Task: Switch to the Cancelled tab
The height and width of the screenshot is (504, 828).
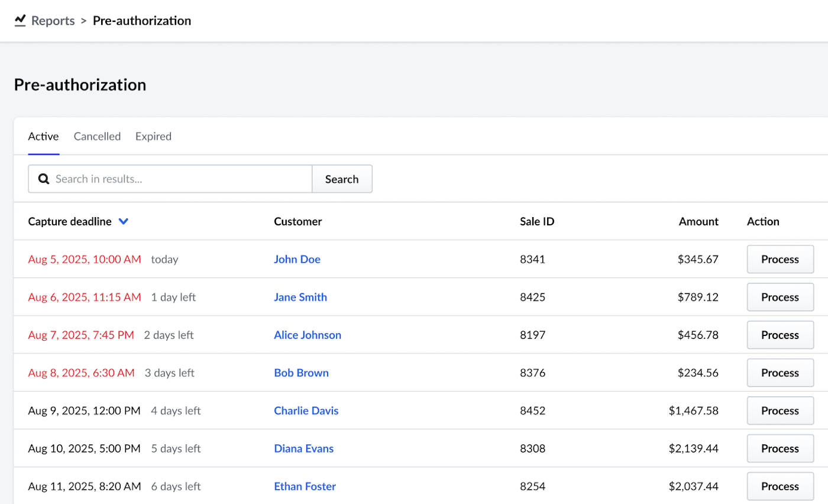Action: (x=97, y=136)
